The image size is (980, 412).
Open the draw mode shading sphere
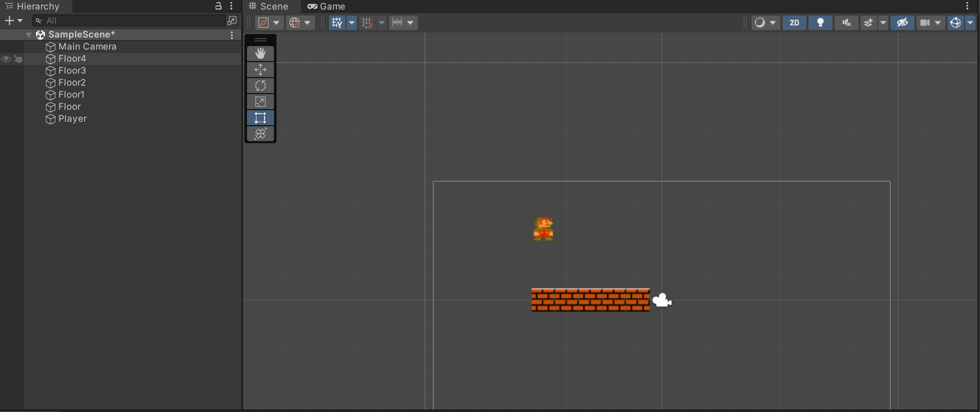point(760,23)
